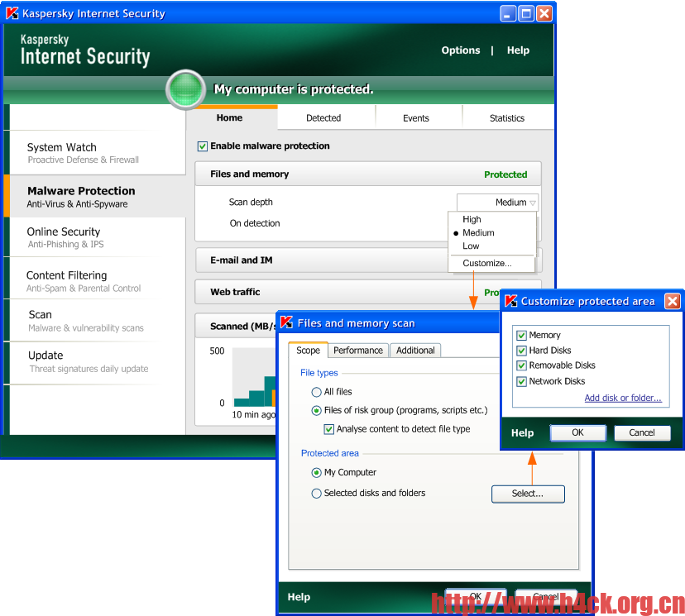Switch to the Home tab

tap(230, 117)
